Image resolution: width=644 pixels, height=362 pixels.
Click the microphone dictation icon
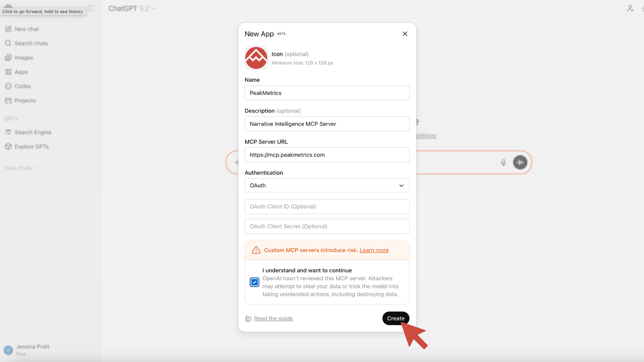coord(503,162)
